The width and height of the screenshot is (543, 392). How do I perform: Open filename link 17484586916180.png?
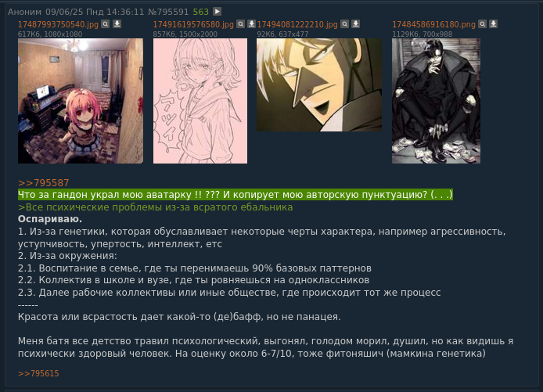pyautogui.click(x=433, y=24)
